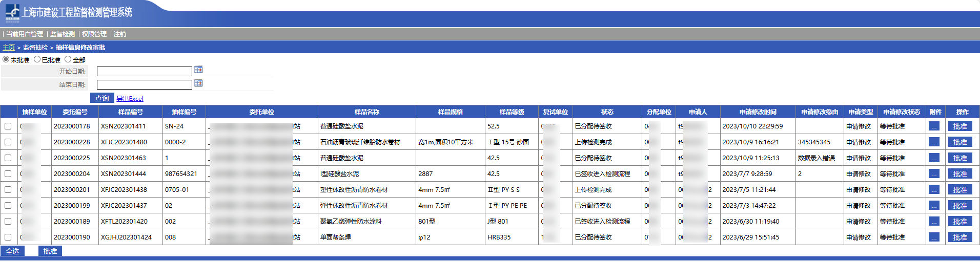
Task: Open attachment icon for sample 2023000204
Action: tap(934, 174)
